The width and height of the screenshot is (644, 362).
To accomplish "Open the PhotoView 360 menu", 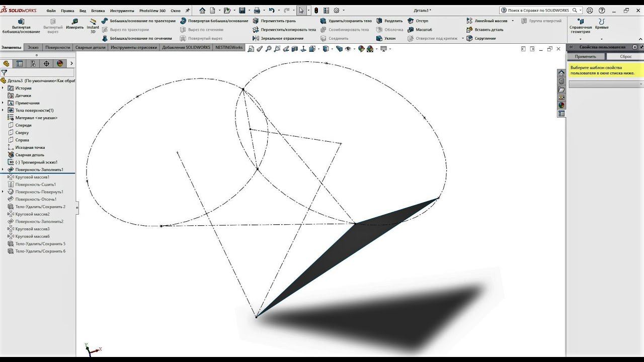I will tap(152, 11).
